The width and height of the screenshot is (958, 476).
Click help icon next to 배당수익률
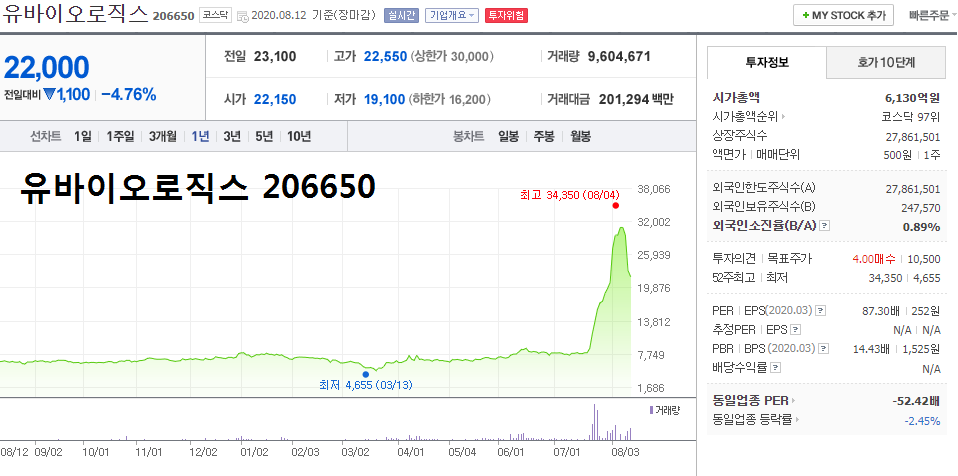(775, 368)
